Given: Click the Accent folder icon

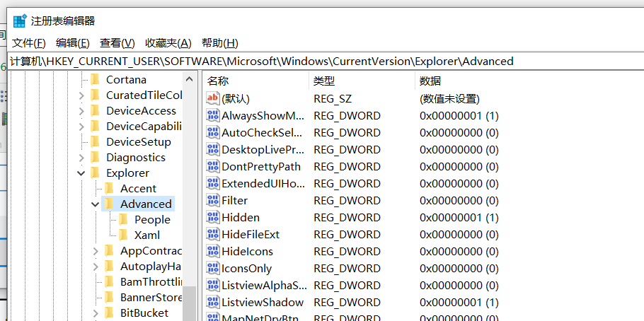Looking at the screenshot, I should point(109,188).
